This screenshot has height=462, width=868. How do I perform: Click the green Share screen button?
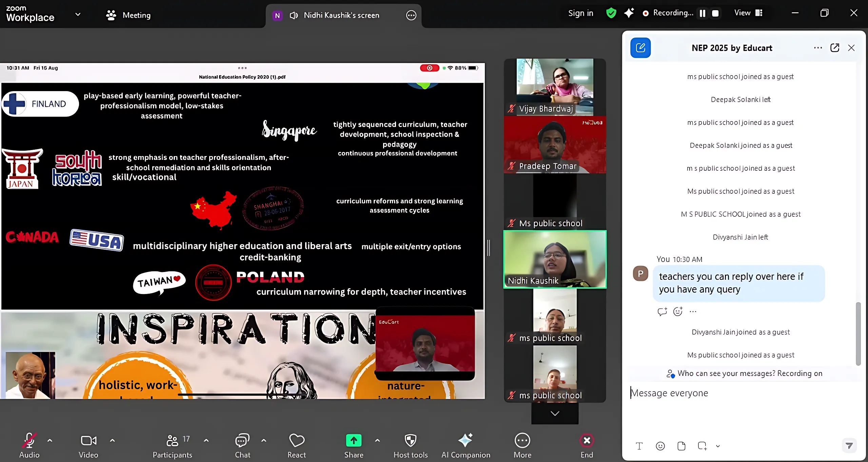(x=354, y=440)
